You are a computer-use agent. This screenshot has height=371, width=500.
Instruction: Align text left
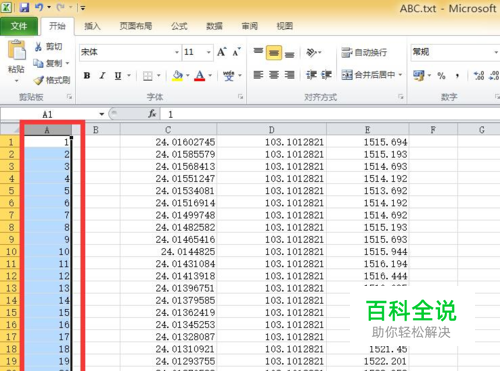coord(258,75)
